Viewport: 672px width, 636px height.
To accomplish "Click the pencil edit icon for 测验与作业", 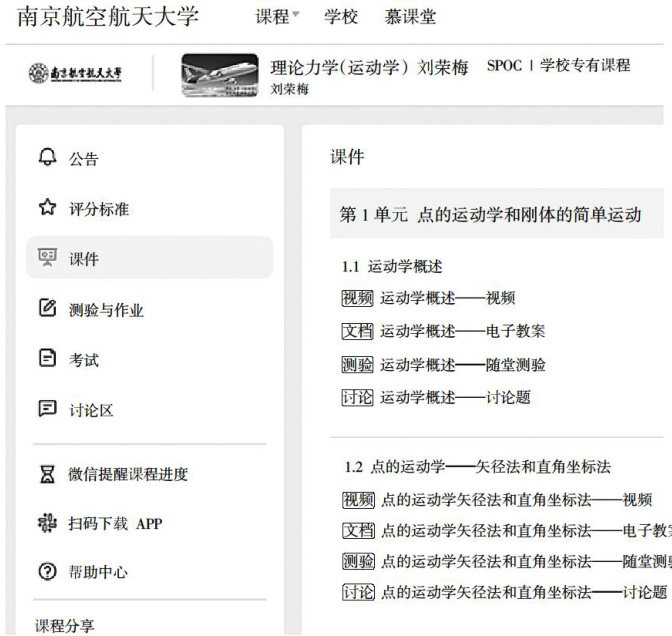I will tap(47, 309).
